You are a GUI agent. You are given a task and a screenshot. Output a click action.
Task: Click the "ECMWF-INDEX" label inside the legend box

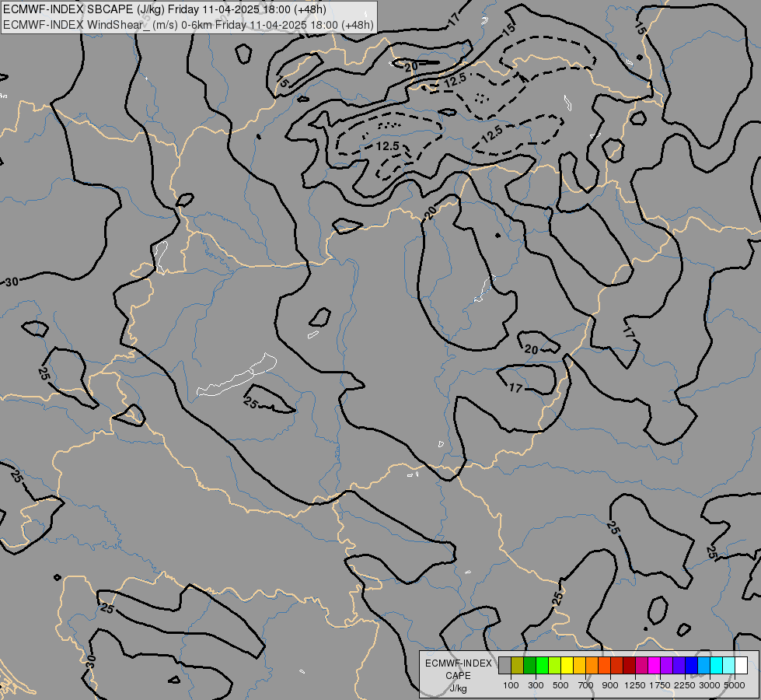pos(459,663)
